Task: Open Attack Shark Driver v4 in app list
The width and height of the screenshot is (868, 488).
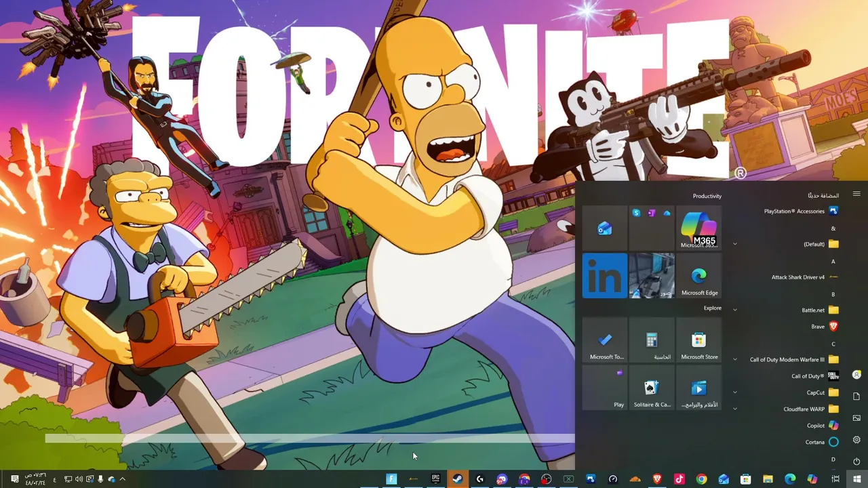Action: 787,277
